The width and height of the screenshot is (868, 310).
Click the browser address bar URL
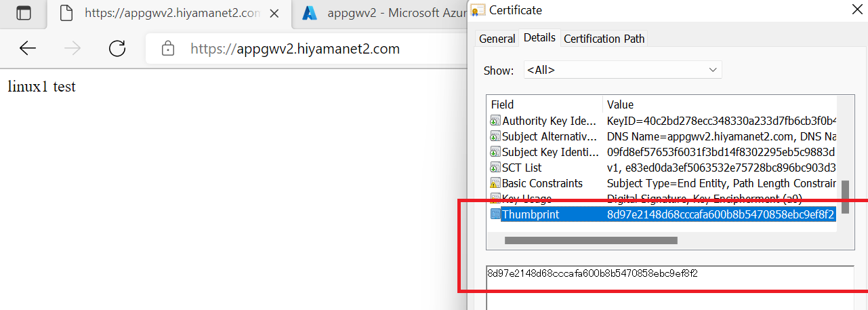(295, 49)
